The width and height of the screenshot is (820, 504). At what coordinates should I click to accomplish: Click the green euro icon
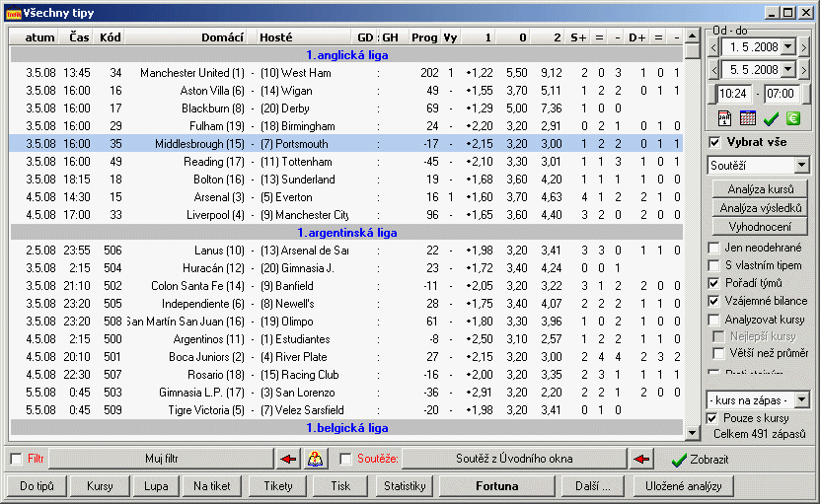[x=793, y=118]
